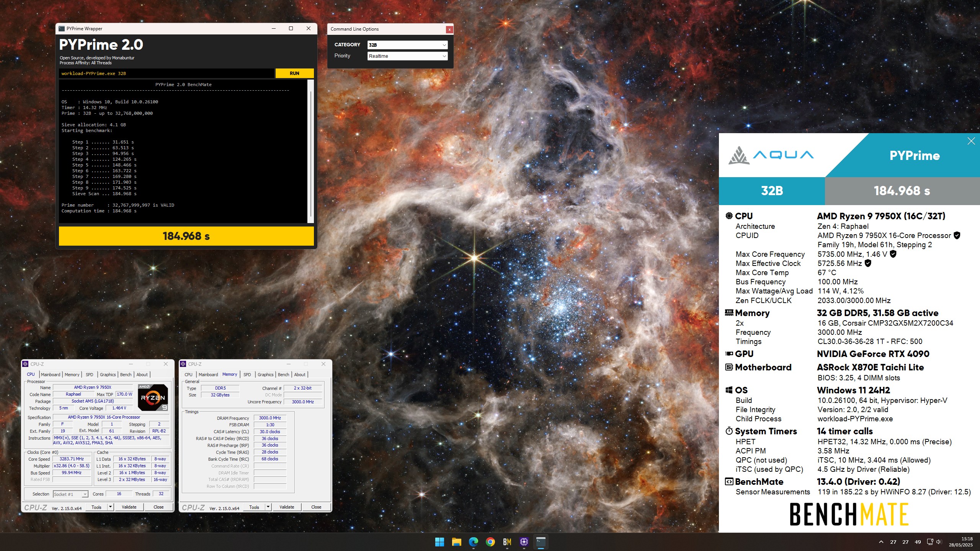This screenshot has height=551, width=980.
Task: Open the clock showing 15:18 28/05/2025
Action: (961, 542)
